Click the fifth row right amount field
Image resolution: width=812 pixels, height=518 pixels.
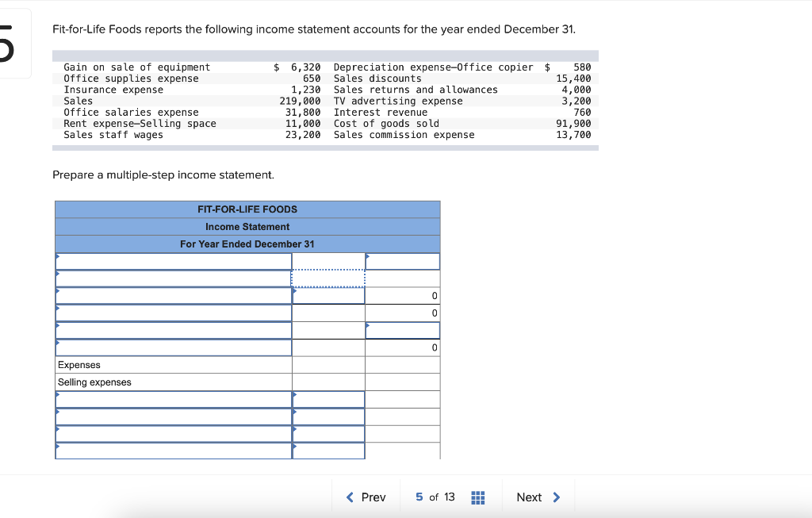click(x=402, y=331)
